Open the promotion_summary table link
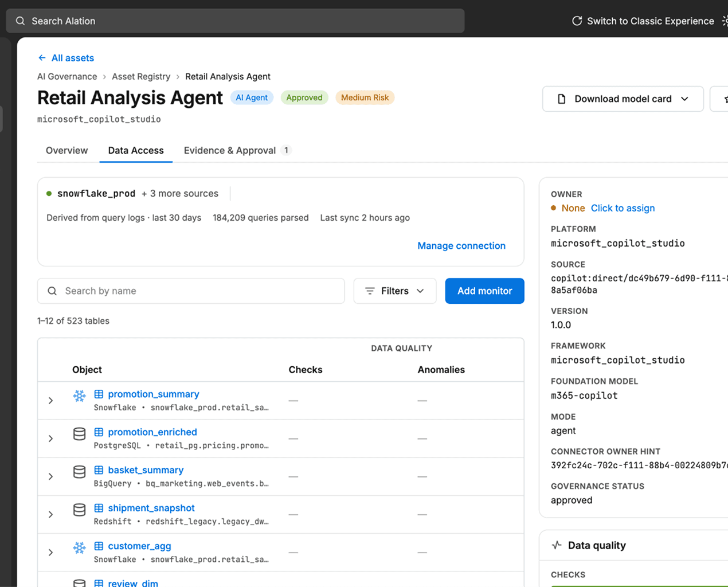The width and height of the screenshot is (728, 587). [154, 394]
